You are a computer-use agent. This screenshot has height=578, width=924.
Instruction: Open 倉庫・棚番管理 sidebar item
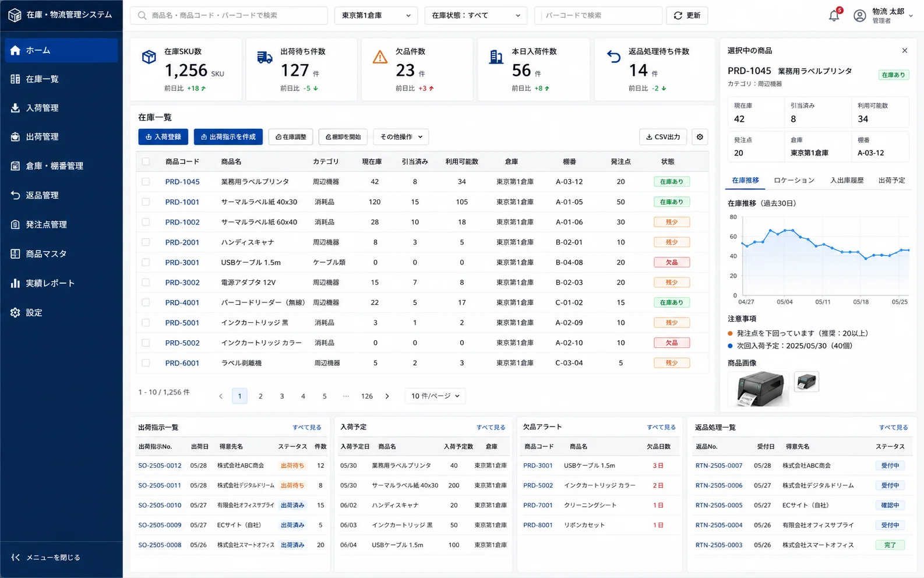pyautogui.click(x=61, y=166)
